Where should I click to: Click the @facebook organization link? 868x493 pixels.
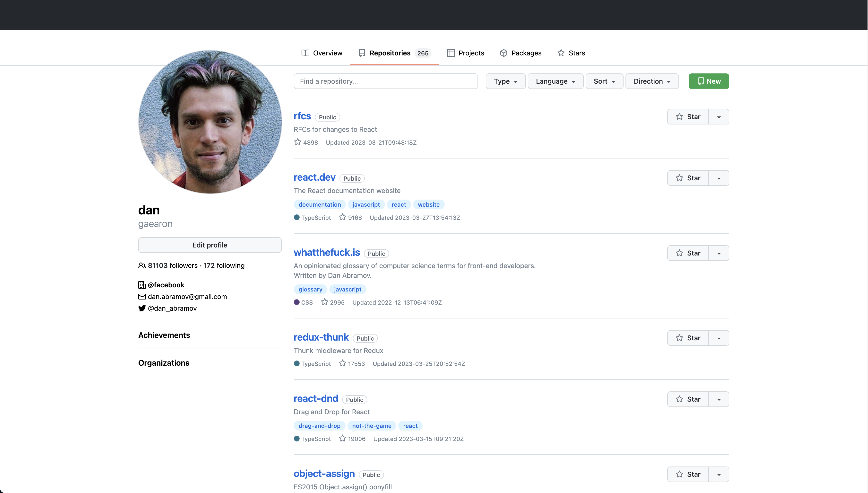click(x=166, y=285)
